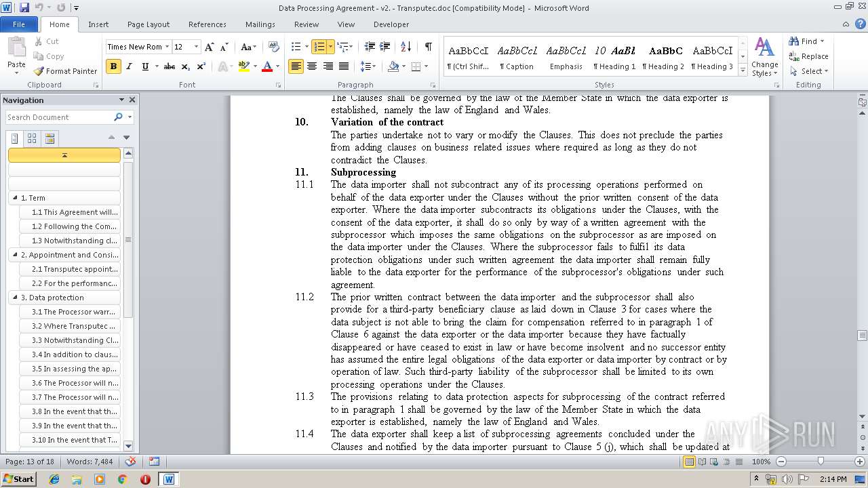
Task: Click the Start button
Action: point(18,479)
